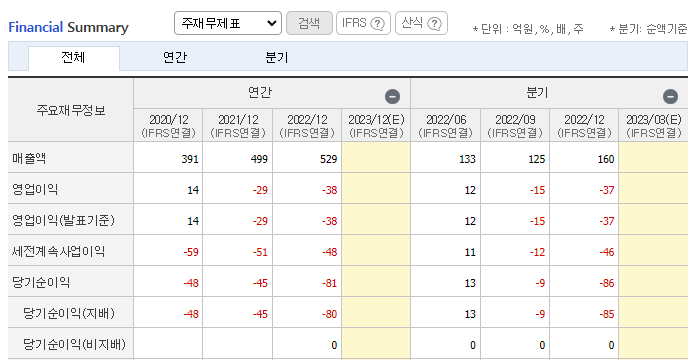This screenshot has width=695, height=360.
Task: Click the 당기순이익(지배) row label
Action: (x=69, y=313)
